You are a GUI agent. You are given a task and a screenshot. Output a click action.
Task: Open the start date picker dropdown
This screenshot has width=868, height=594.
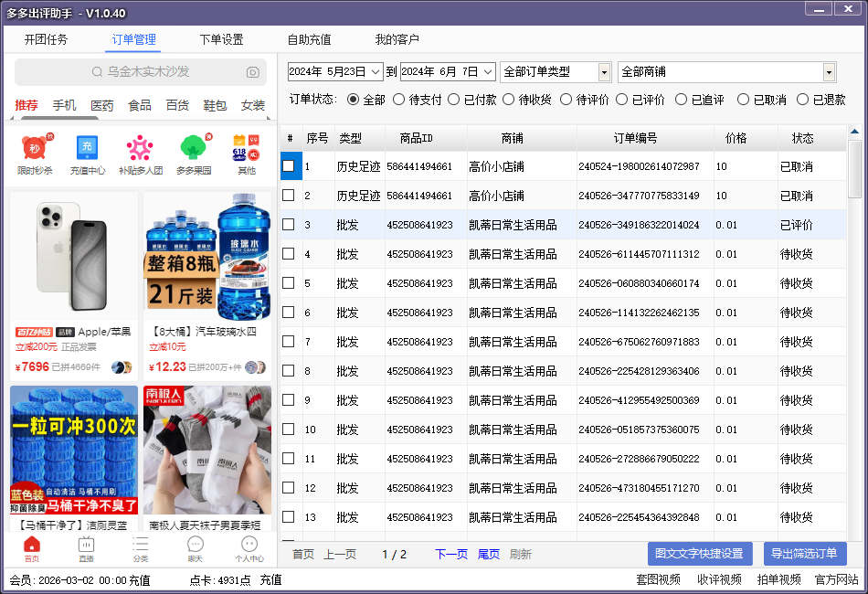[375, 72]
